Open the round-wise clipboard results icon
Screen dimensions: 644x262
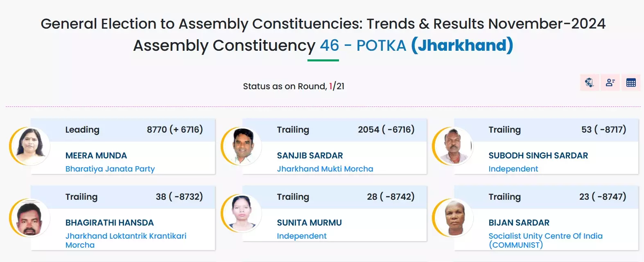point(589,83)
